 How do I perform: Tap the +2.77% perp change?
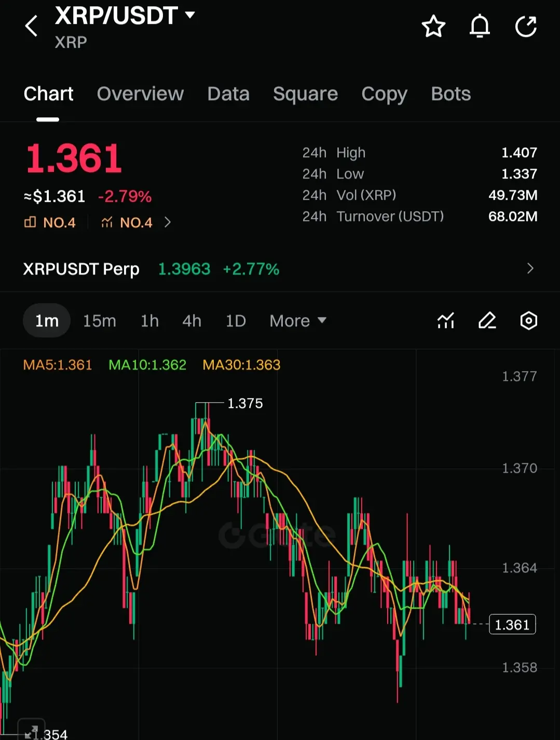[251, 269]
